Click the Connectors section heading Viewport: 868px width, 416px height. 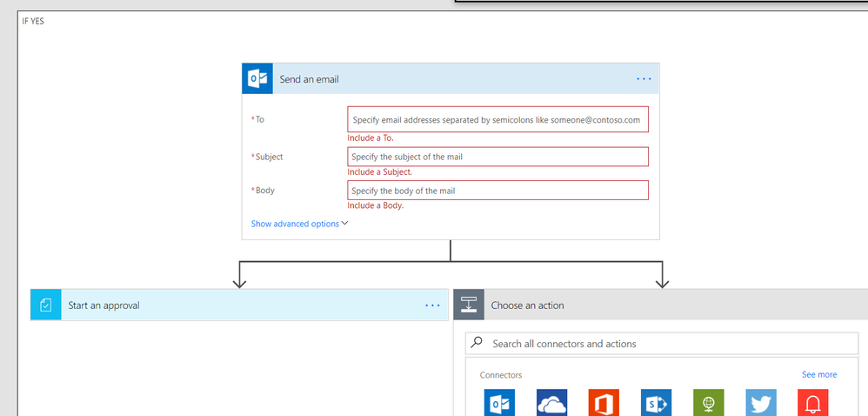500,375
